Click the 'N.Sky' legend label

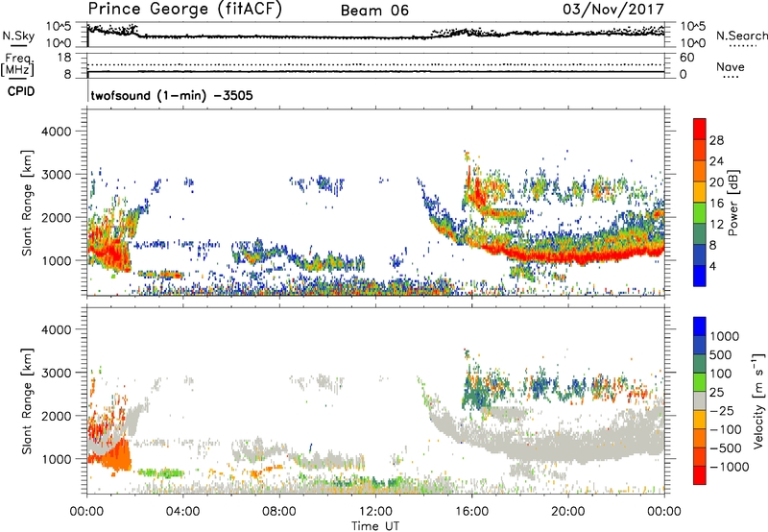[18, 36]
